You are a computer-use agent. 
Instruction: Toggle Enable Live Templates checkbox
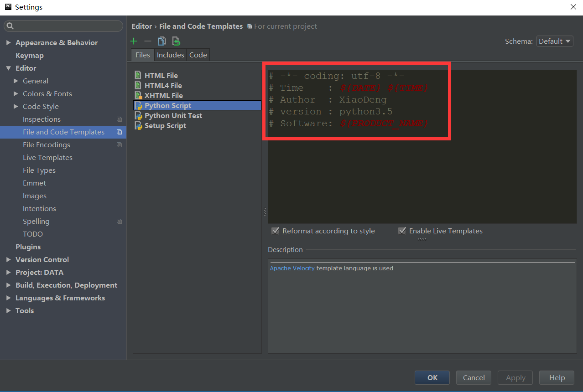(x=402, y=231)
